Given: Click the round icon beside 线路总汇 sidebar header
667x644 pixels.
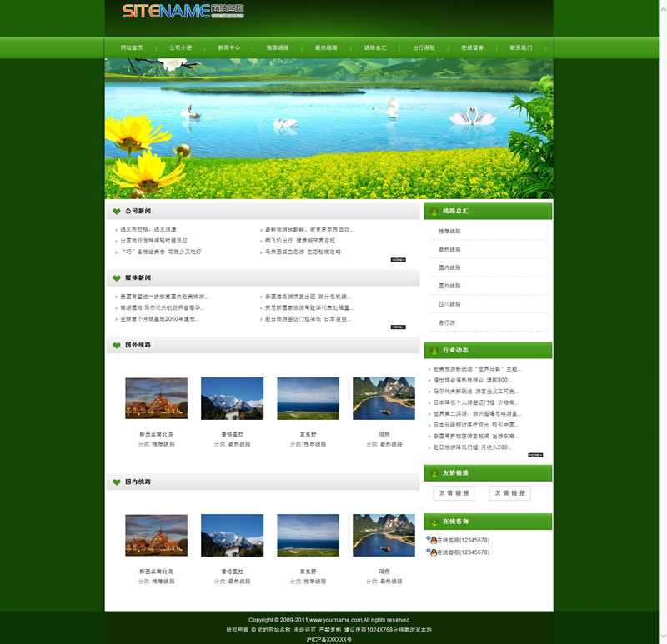Looking at the screenshot, I should pyautogui.click(x=434, y=212).
